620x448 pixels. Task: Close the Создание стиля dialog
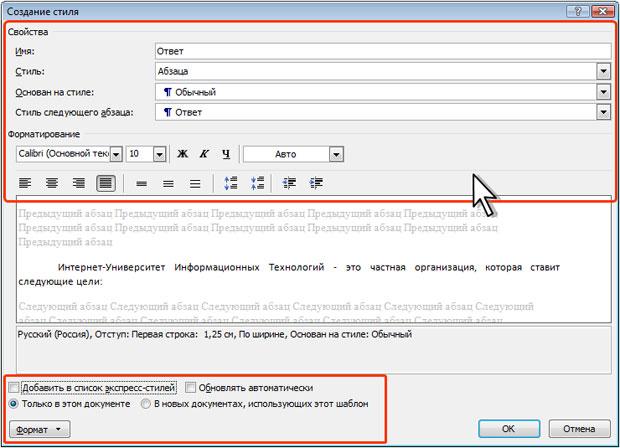tap(603, 11)
